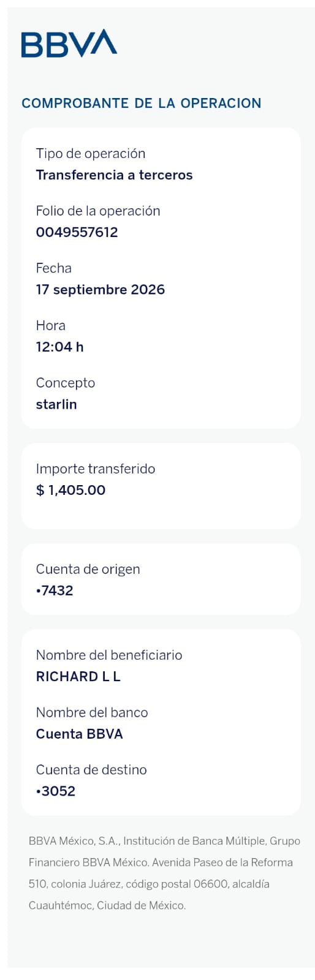Click the Fecha label
Screen dimensions: 315x980
(54, 268)
